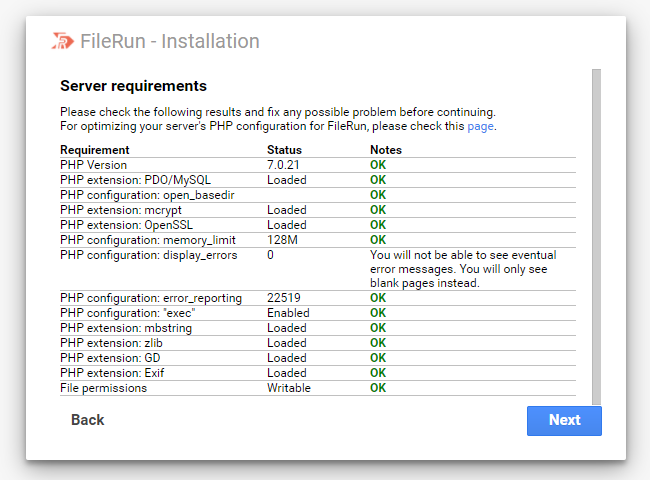Viewport: 650px width, 480px height.
Task: Click the OK note for mbstring
Action: click(378, 328)
